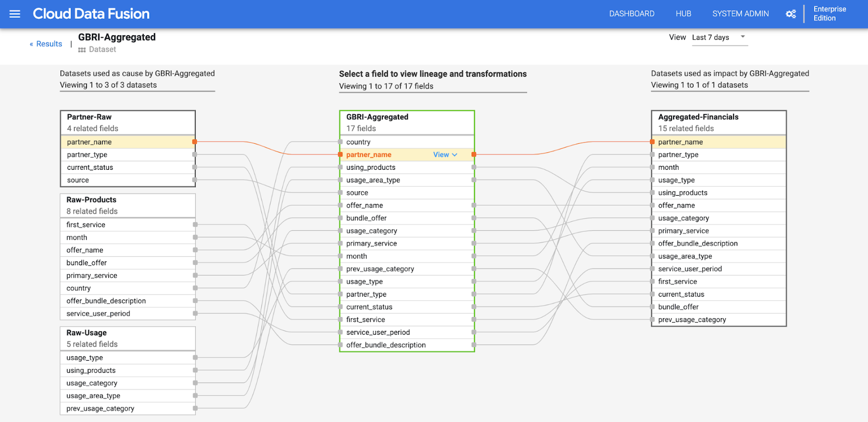868x422 pixels.
Task: Select current_status in Partner-Raw dataset
Action: tap(128, 167)
